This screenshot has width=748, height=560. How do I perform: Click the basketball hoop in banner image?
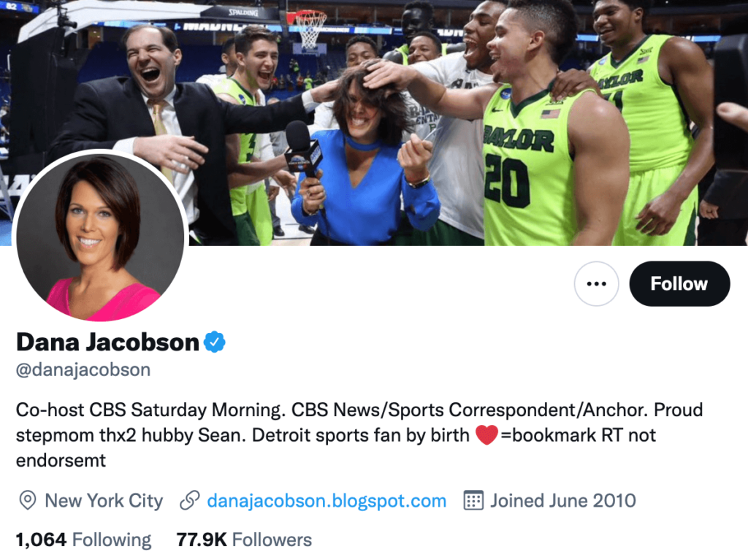[x=310, y=30]
